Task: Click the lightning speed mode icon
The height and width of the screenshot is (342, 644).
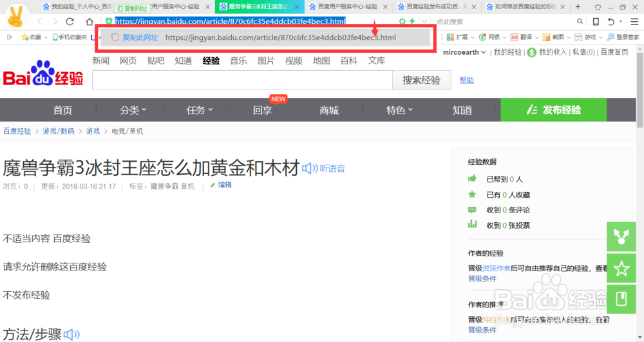Action: pos(412,21)
